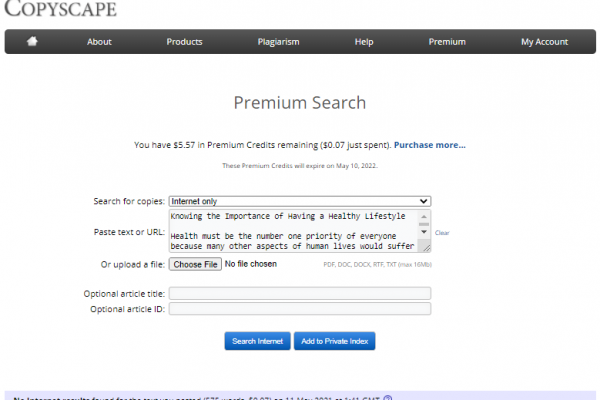Open the Plagiarism menu
This screenshot has width=600, height=400.
tap(278, 42)
